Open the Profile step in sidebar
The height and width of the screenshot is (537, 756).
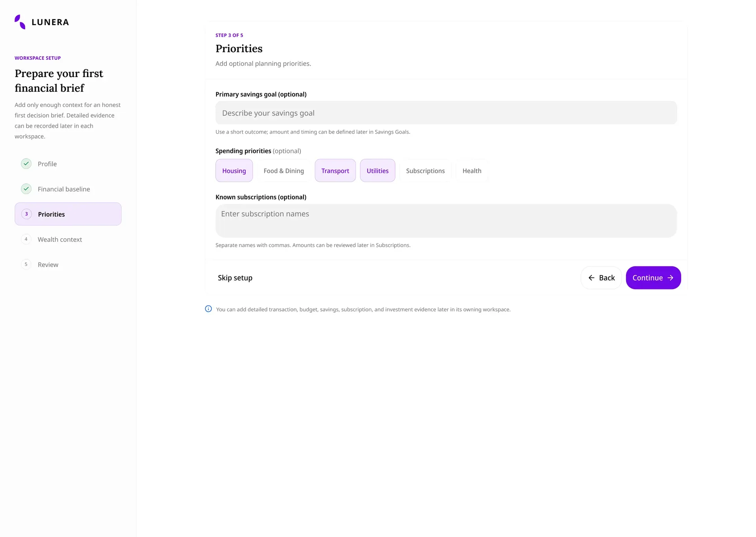pyautogui.click(x=68, y=164)
